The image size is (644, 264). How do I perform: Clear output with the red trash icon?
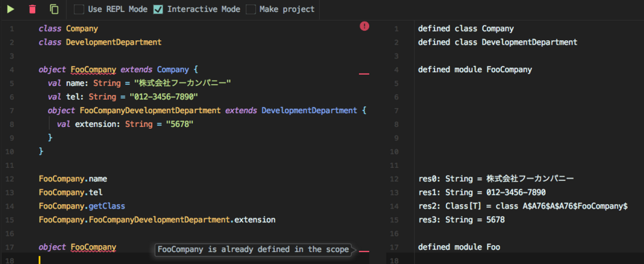33,9
